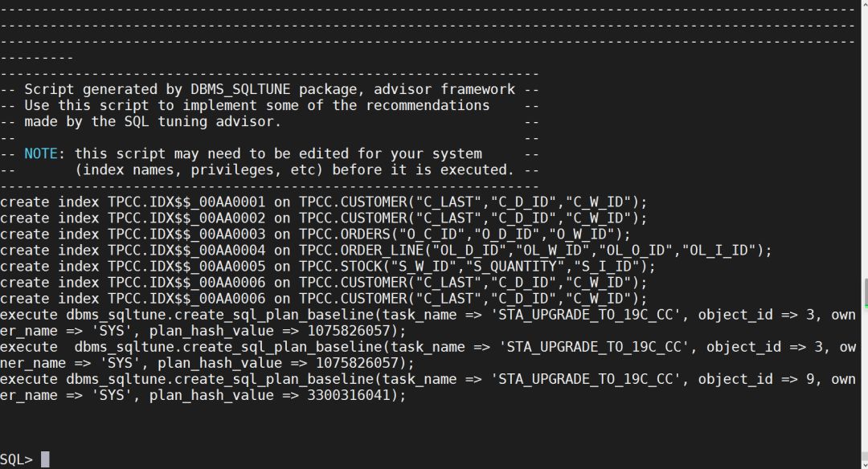Click the highlighted NOTE keyword
Viewport: 868px width, 469px height.
click(41, 153)
